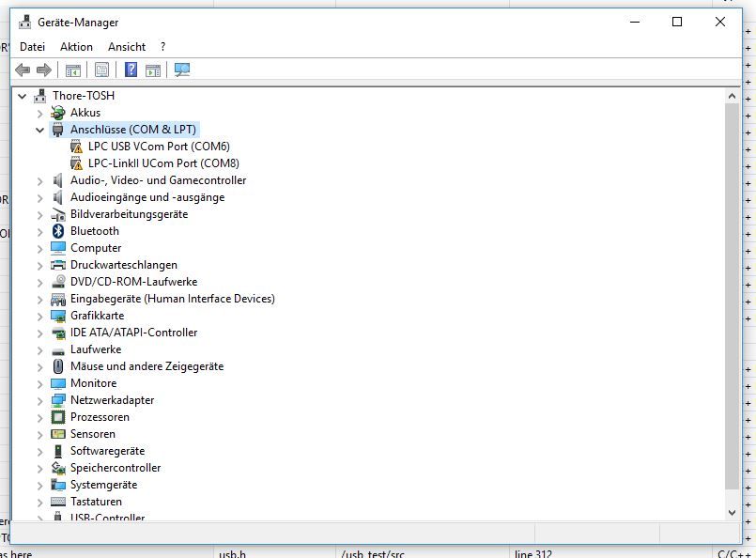This screenshot has width=756, height=558.
Task: Click the scrollbar up arrow
Action: point(732,96)
